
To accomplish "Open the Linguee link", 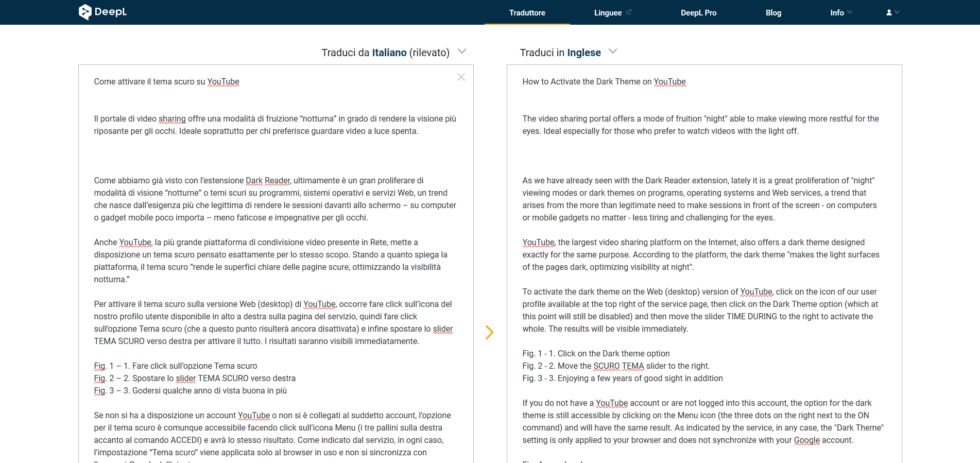I will [x=608, y=12].
